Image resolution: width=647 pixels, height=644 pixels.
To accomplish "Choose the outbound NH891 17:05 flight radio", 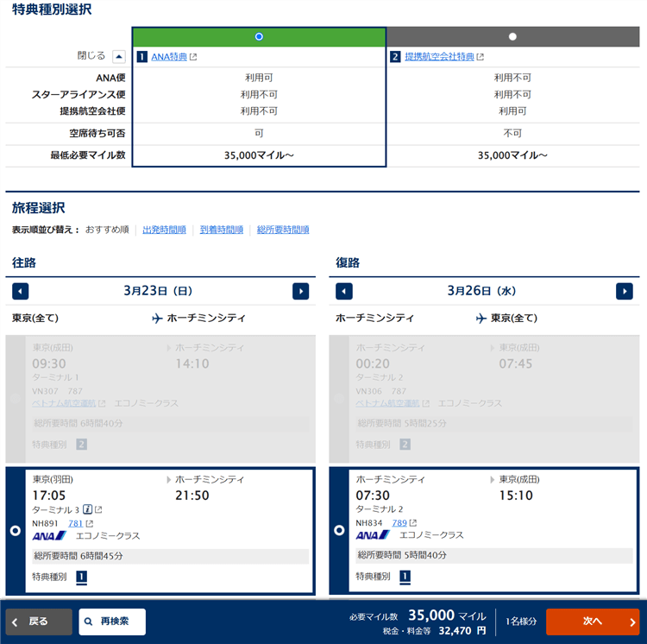I will coord(15,530).
